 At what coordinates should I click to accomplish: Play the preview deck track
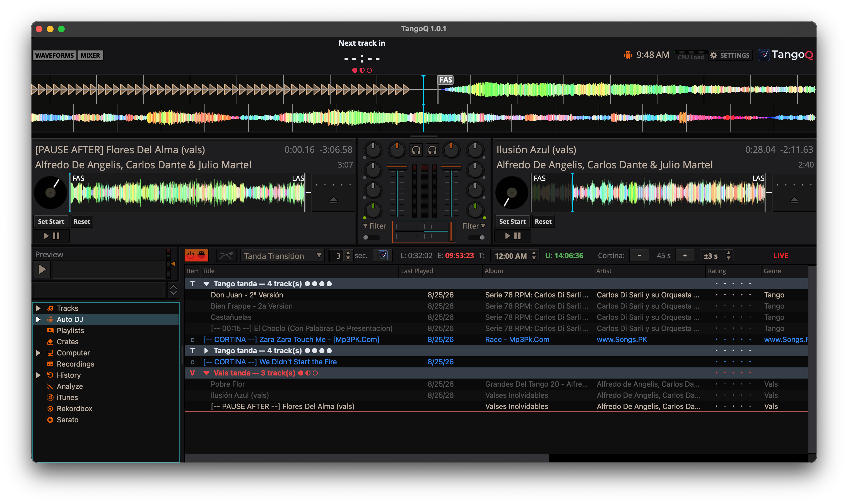click(42, 270)
